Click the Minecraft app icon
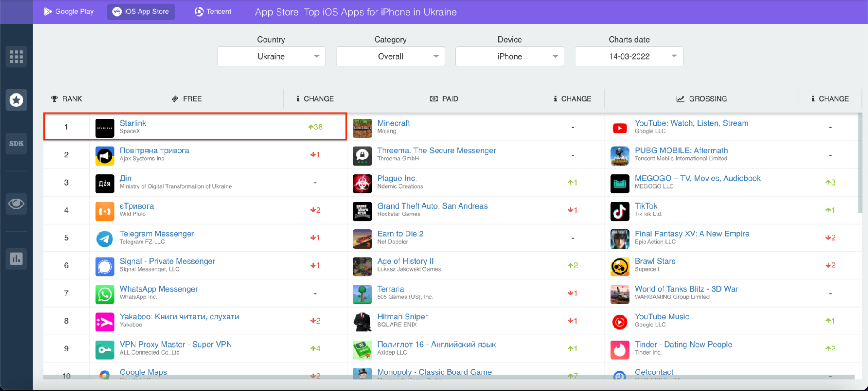The width and height of the screenshot is (868, 391). click(x=363, y=128)
